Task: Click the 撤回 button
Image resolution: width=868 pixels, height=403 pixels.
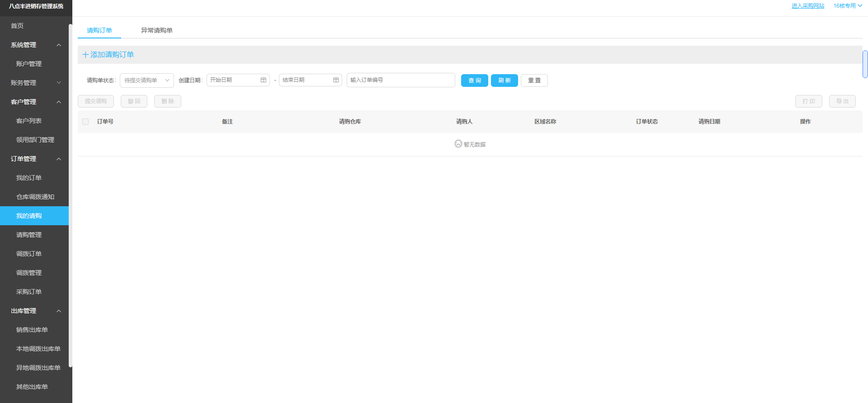Action: coord(134,101)
